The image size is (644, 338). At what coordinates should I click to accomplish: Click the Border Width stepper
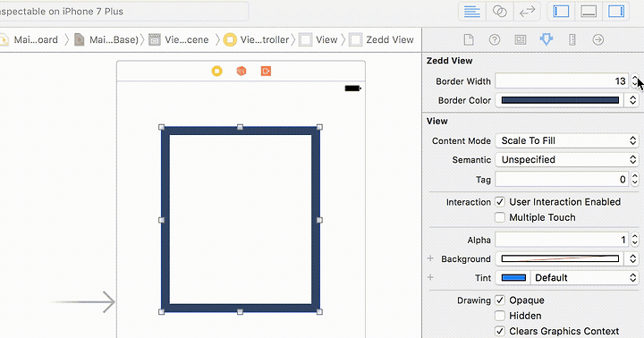tap(634, 80)
